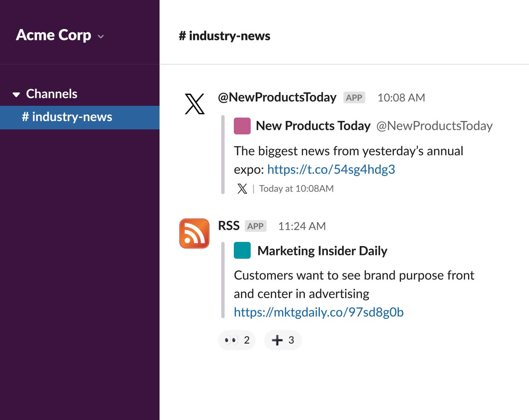This screenshot has width=529, height=420.
Task: Click the gray @NewProductsToday handle in attachment
Action: coord(435,126)
